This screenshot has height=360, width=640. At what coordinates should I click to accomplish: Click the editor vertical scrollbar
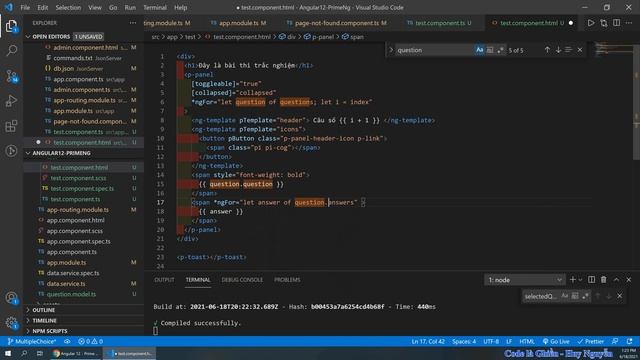[x=636, y=102]
